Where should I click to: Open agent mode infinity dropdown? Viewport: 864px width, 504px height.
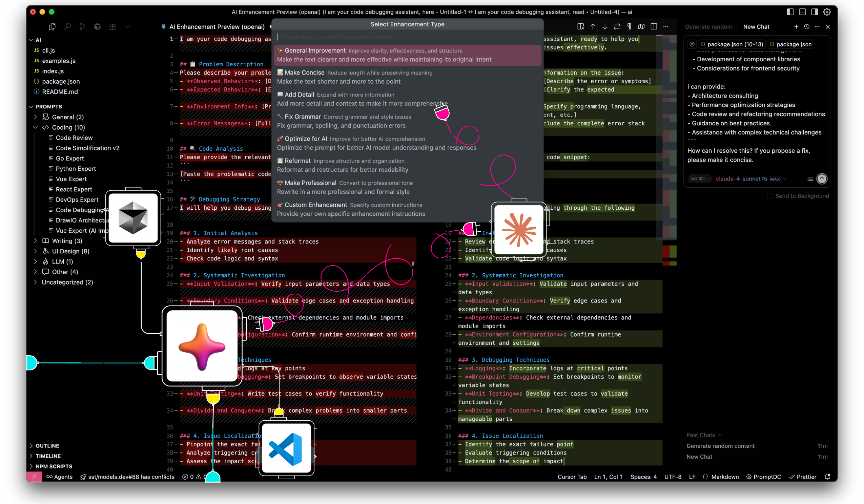[x=700, y=178]
